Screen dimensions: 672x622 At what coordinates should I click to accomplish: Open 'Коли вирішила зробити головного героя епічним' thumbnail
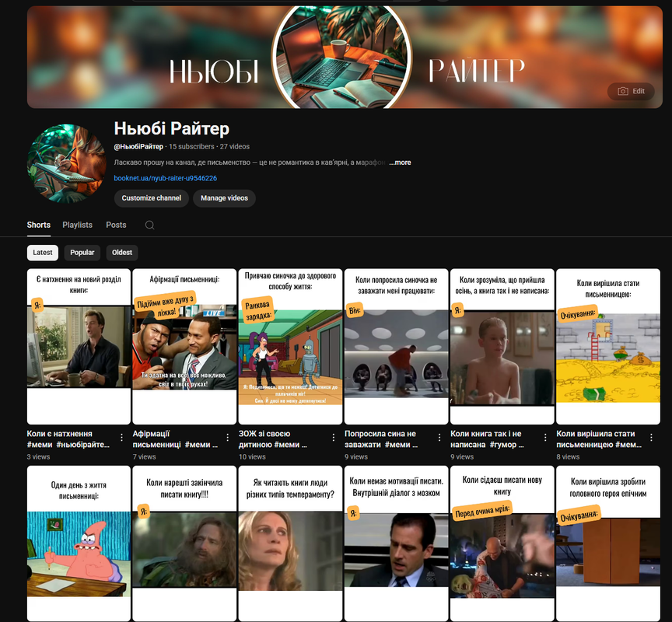[x=608, y=543]
